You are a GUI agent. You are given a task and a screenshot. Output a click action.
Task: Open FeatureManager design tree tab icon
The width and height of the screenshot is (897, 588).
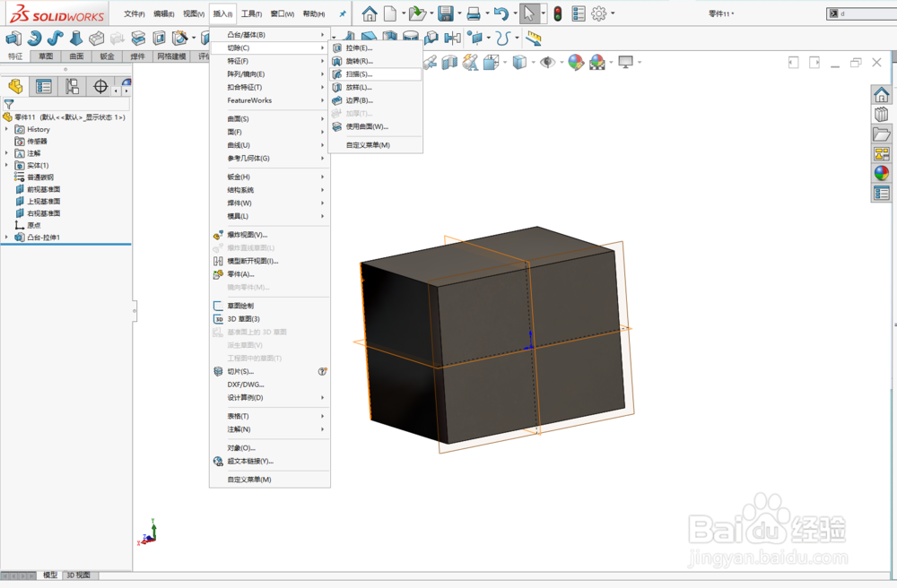15,87
